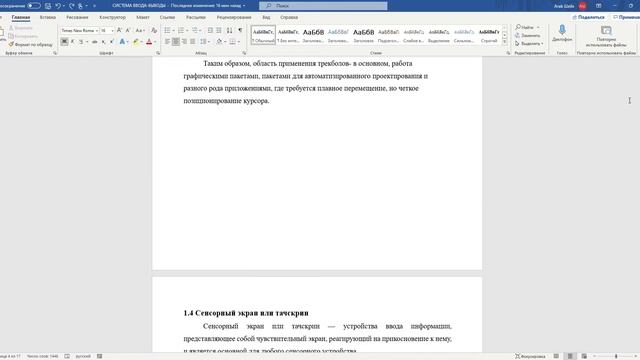Switch to Focus mode (Фокусировка)

click(530, 356)
